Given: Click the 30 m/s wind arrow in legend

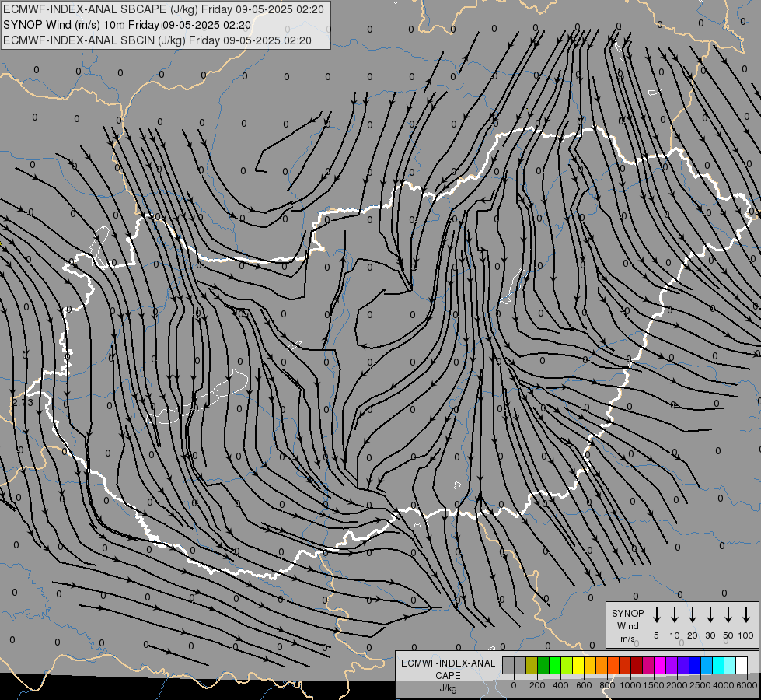Looking at the screenshot, I should [710, 615].
